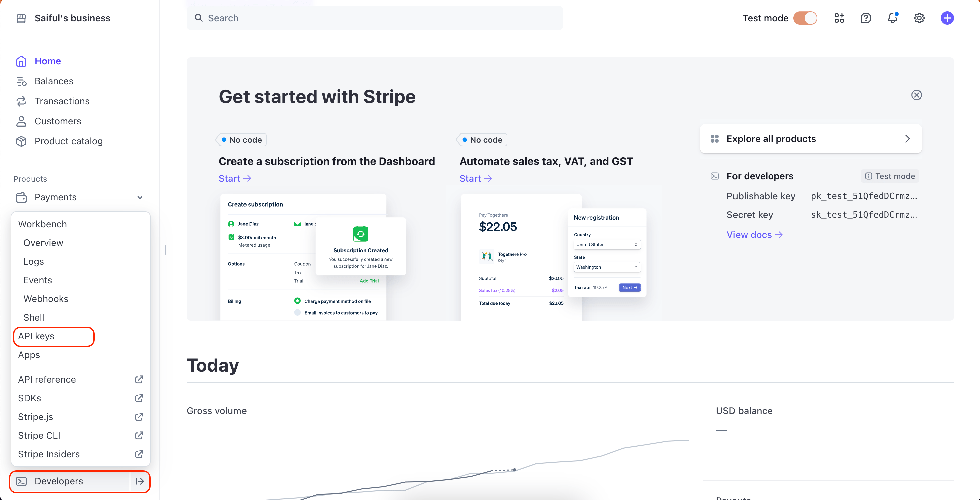Click the purple plus create button
980x500 pixels.
coord(947,18)
